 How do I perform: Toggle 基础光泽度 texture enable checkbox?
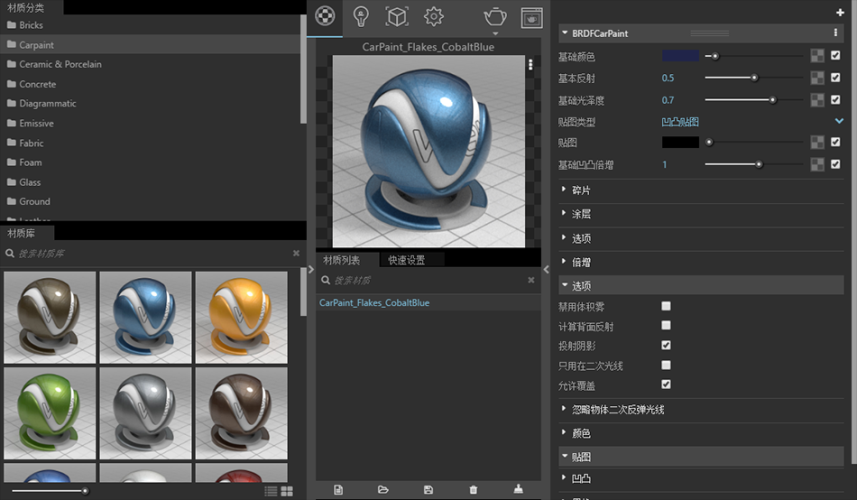(x=835, y=99)
